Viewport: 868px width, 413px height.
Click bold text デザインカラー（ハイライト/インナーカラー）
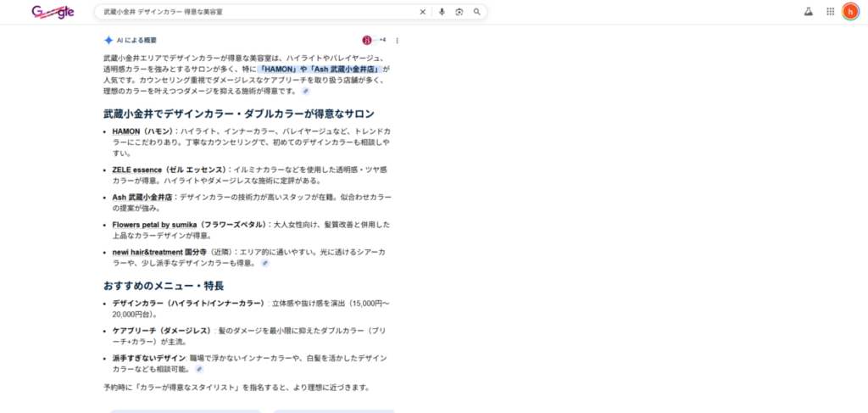[190, 304]
